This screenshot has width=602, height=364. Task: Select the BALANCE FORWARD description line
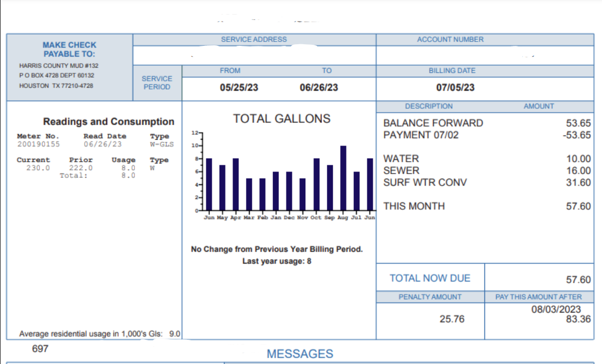433,123
